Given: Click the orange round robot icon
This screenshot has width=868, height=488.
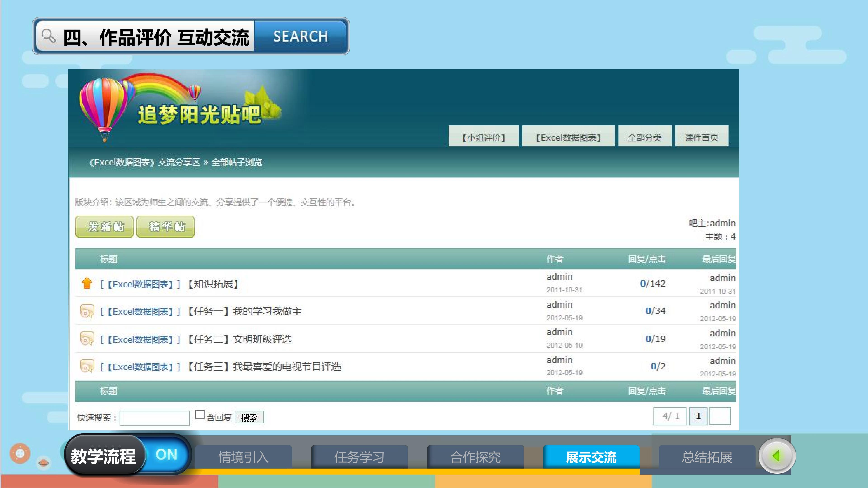Looking at the screenshot, I should (20, 453).
